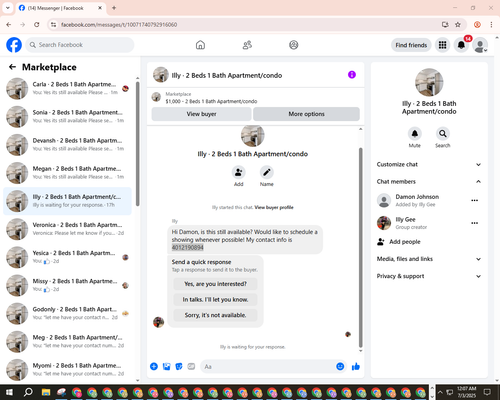Click the View buyer button

201,114
